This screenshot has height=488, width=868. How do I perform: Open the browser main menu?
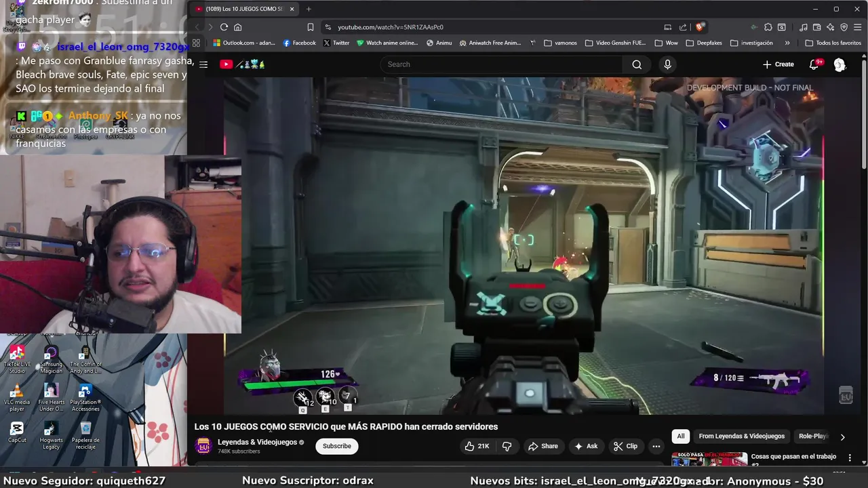click(857, 27)
